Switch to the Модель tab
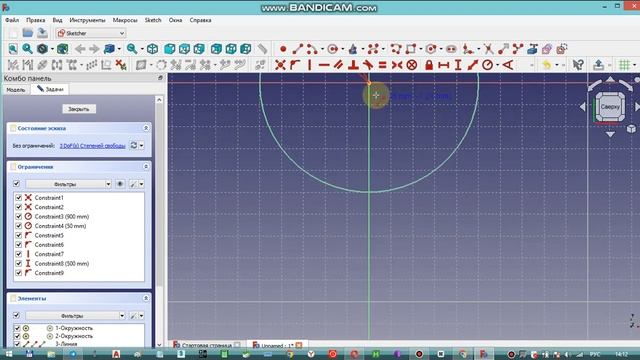Image resolution: width=640 pixels, height=360 pixels. point(16,89)
